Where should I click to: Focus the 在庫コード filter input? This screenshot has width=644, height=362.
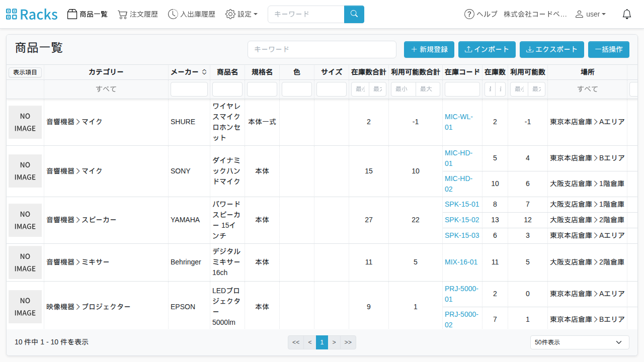(x=462, y=89)
